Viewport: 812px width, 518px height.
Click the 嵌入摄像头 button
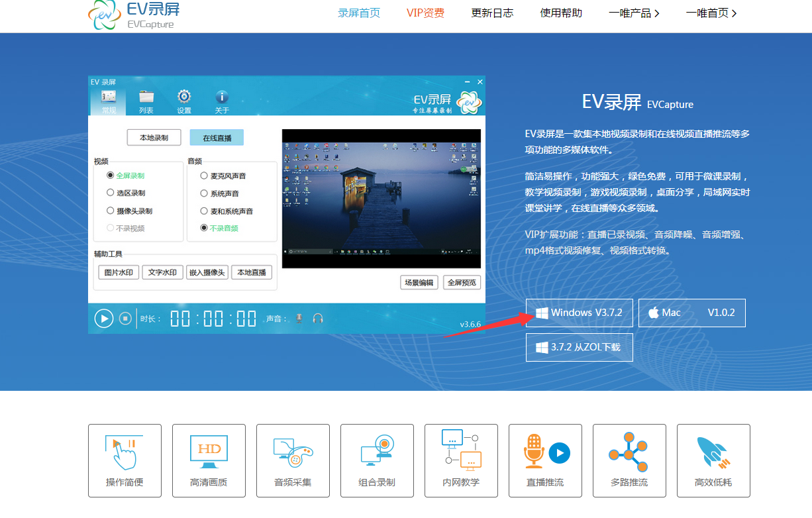tap(207, 272)
